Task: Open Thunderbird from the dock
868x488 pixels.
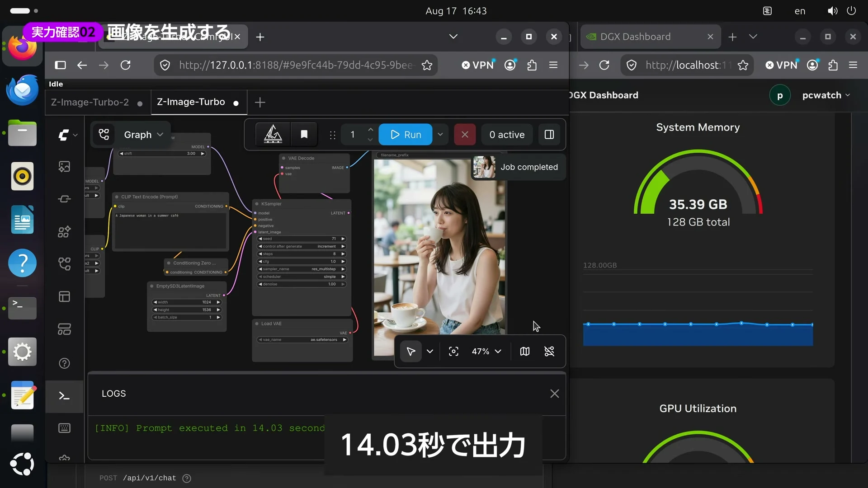Action: [x=22, y=90]
